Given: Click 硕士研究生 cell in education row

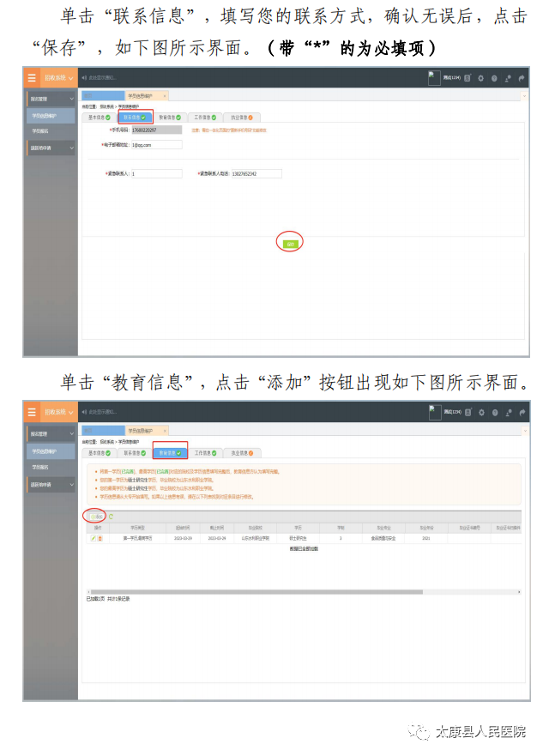Looking at the screenshot, I should tap(299, 538).
